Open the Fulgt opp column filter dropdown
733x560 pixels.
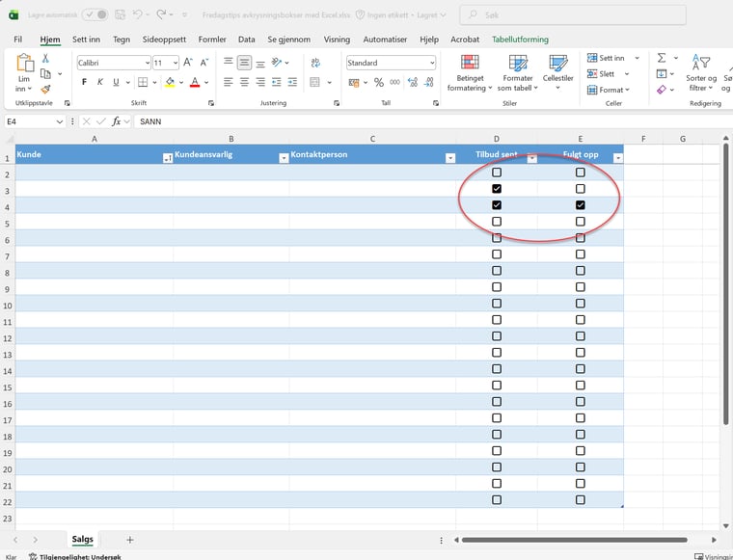618,158
